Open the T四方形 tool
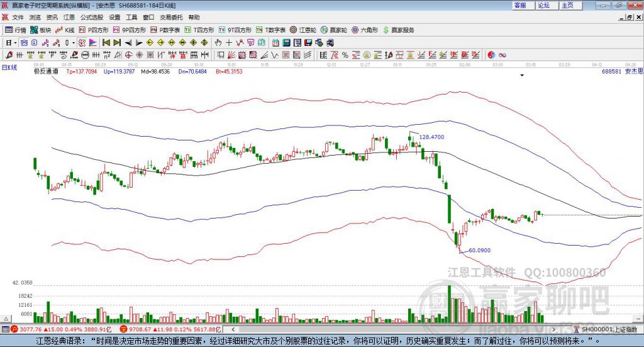The height and width of the screenshot is (347, 644). [199, 30]
